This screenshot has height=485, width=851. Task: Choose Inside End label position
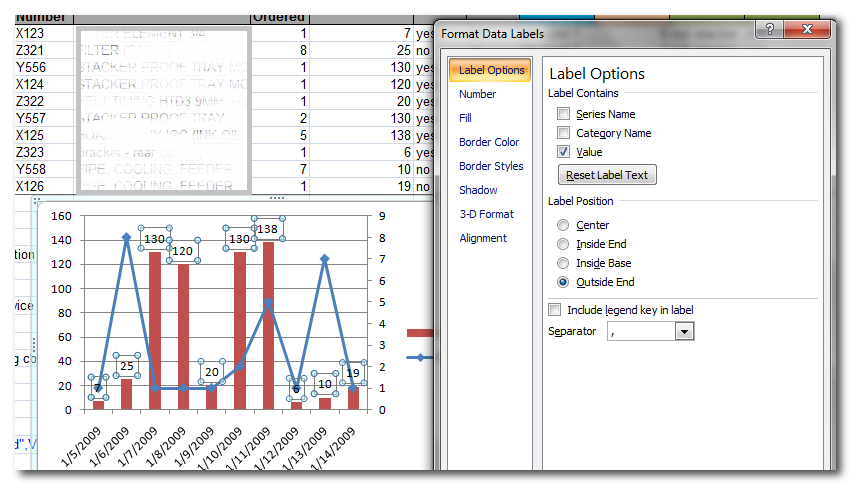coord(564,245)
